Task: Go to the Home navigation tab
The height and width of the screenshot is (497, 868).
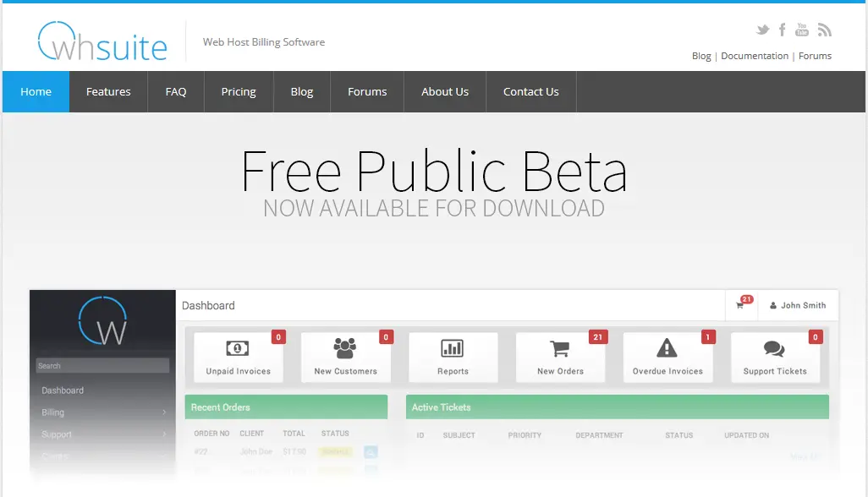Action: (36, 92)
